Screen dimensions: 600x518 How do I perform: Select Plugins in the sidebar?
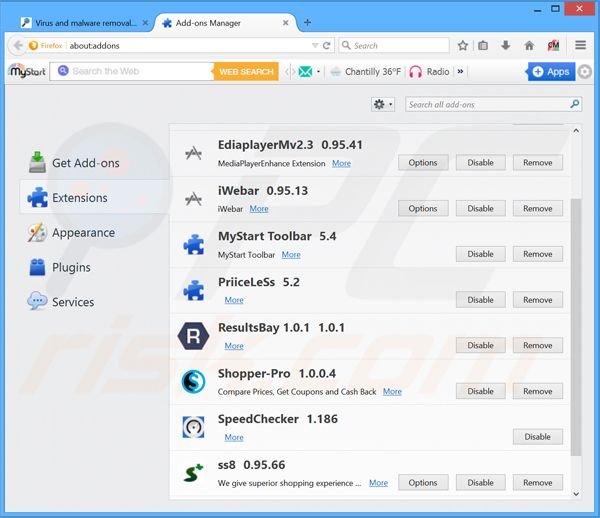pyautogui.click(x=70, y=267)
